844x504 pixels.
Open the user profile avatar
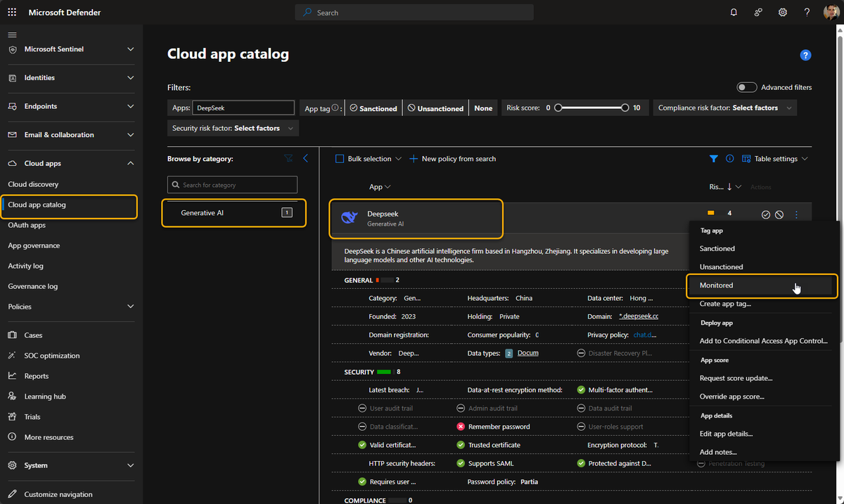click(831, 13)
